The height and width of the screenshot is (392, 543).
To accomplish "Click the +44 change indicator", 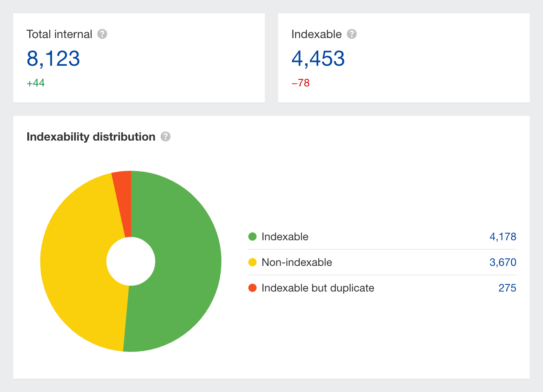I will (x=36, y=83).
